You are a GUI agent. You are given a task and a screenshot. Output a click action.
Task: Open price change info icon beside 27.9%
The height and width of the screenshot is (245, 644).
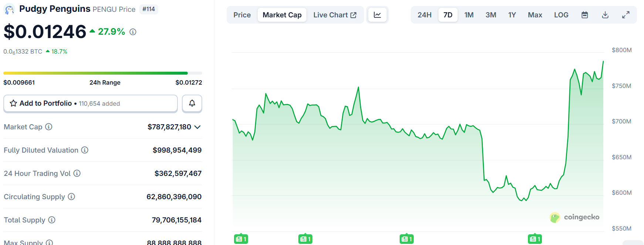click(x=133, y=32)
